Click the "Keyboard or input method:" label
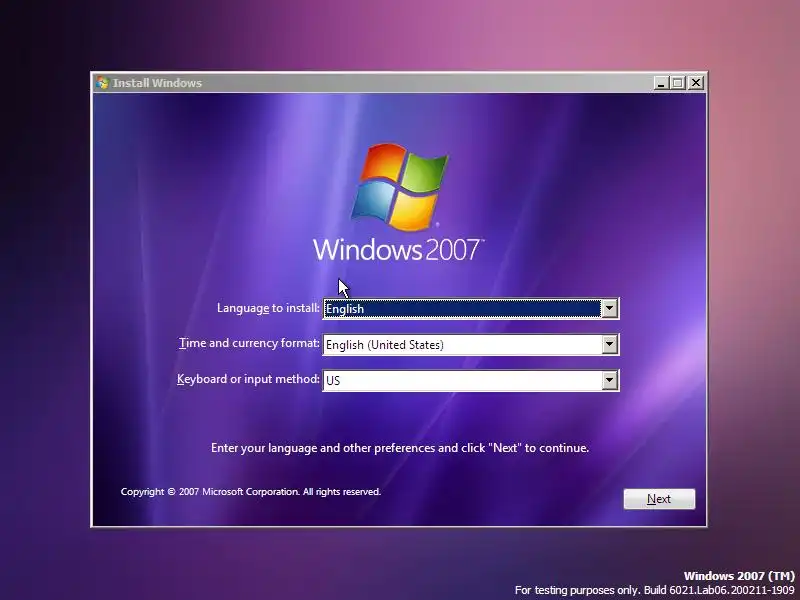The width and height of the screenshot is (800, 600). (x=248, y=379)
